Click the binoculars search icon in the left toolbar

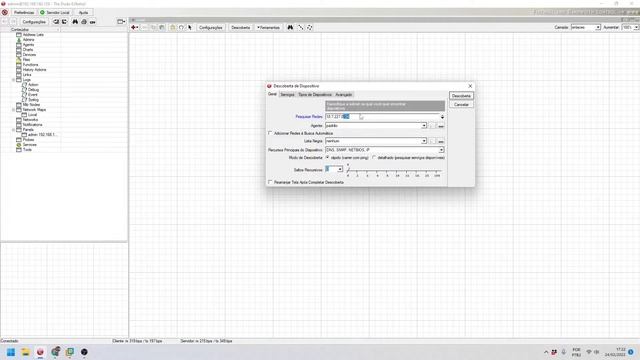[x=75, y=22]
